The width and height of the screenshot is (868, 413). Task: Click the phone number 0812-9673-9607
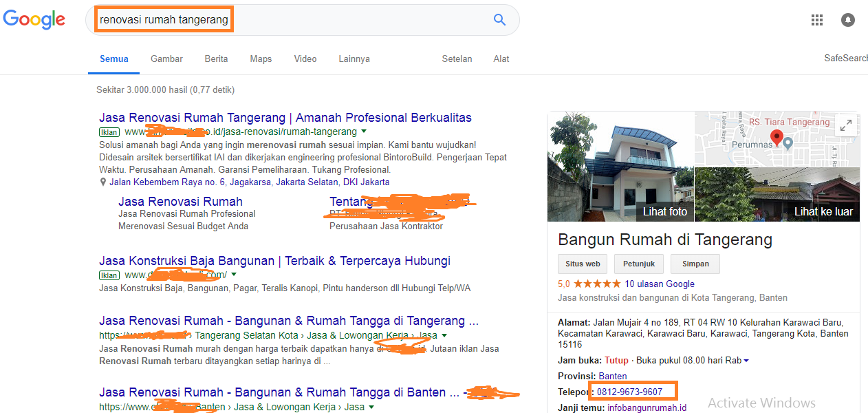(629, 392)
